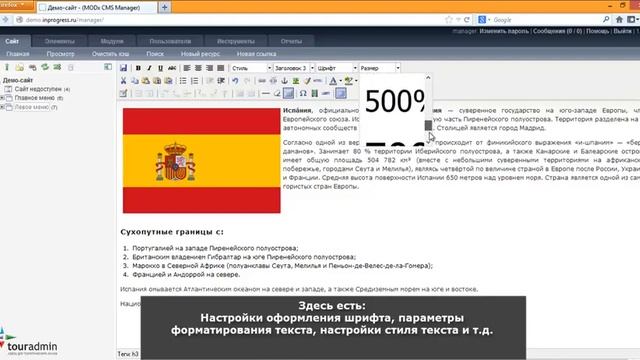Screen dimensions: 640x360
Task: Switch to the Модули tab
Action: point(112,41)
